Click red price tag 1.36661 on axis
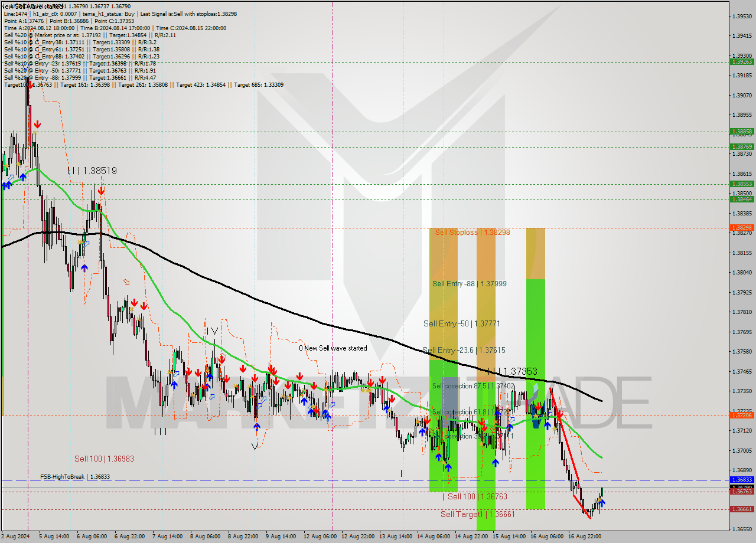This screenshot has width=756, height=543. pyautogui.click(x=742, y=509)
